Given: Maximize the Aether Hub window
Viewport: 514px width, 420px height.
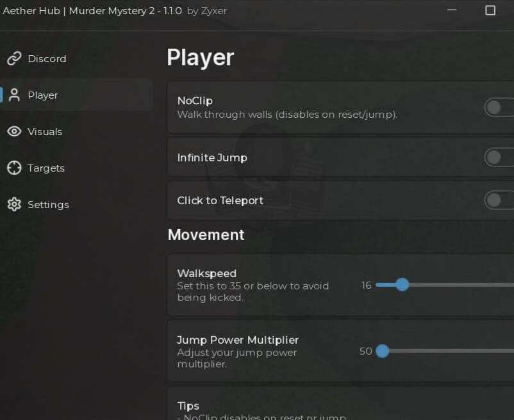Looking at the screenshot, I should 490,10.
